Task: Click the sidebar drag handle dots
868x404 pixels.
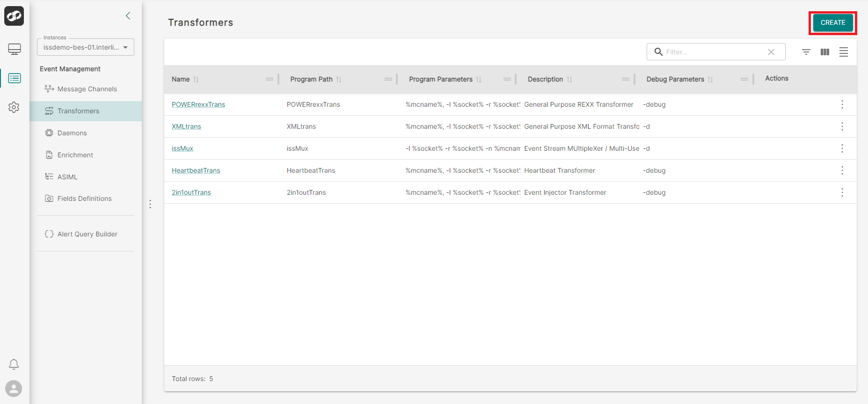Action: pos(150,204)
